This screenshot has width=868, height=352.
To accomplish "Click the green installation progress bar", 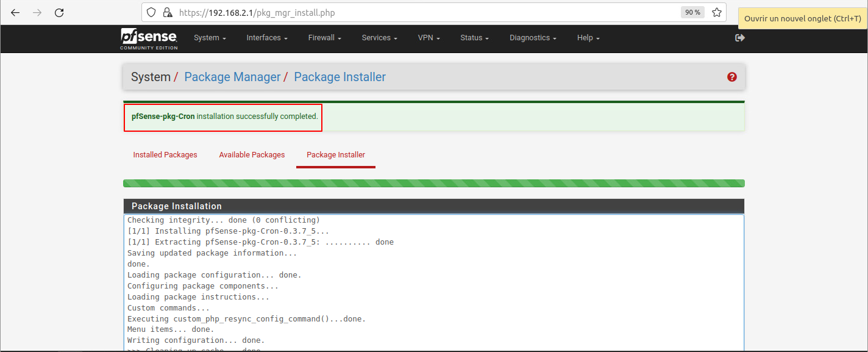I will pos(433,183).
